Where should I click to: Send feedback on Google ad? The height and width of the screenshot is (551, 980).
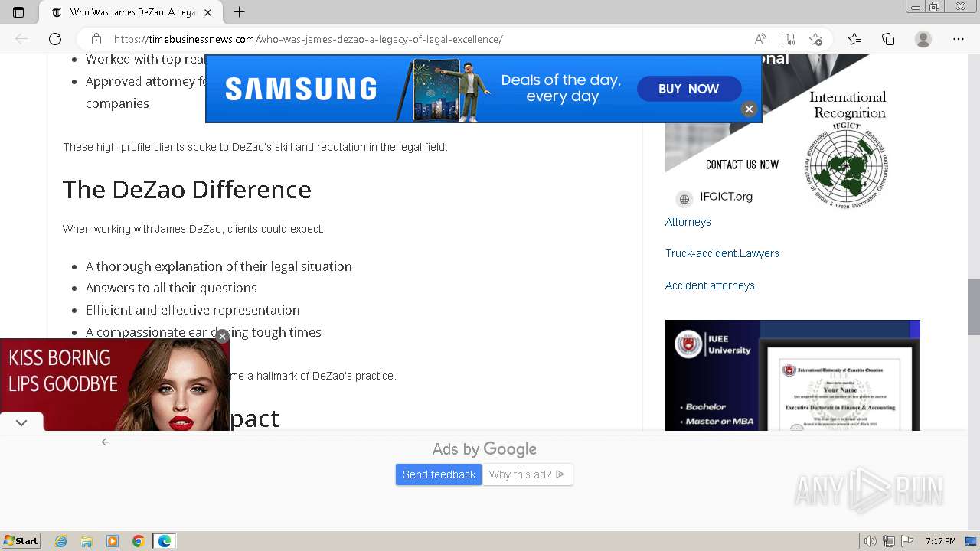click(x=439, y=474)
